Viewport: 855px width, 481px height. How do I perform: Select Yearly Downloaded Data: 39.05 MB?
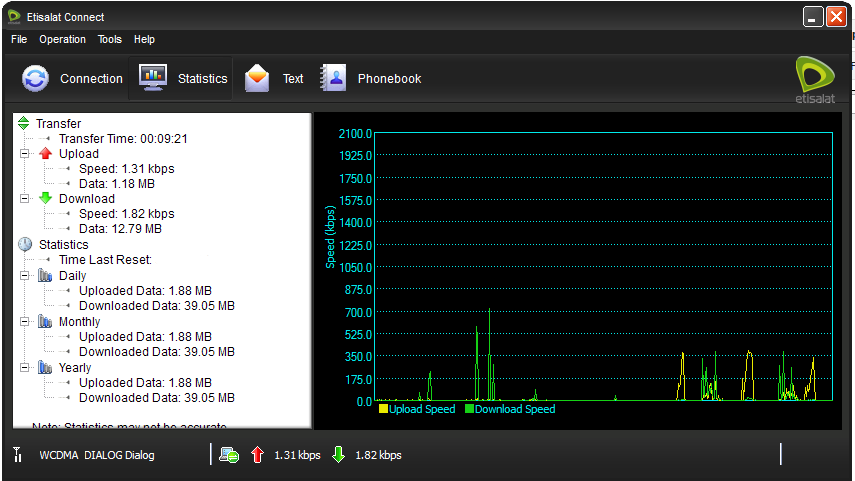click(156, 398)
